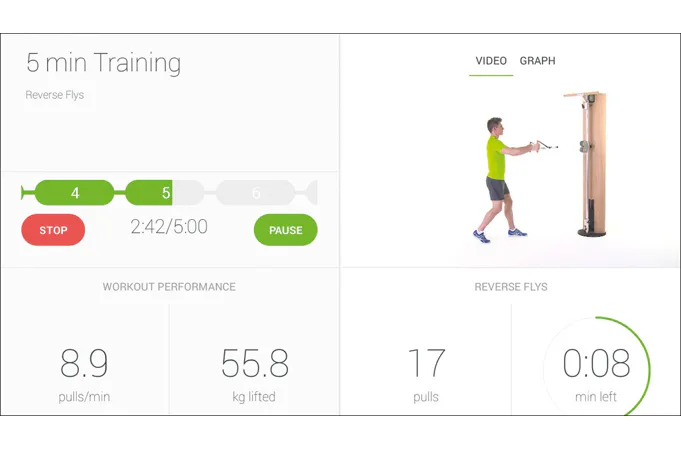Stop the workout with the red STOP button
Screen dimensions: 681x450
click(x=53, y=230)
